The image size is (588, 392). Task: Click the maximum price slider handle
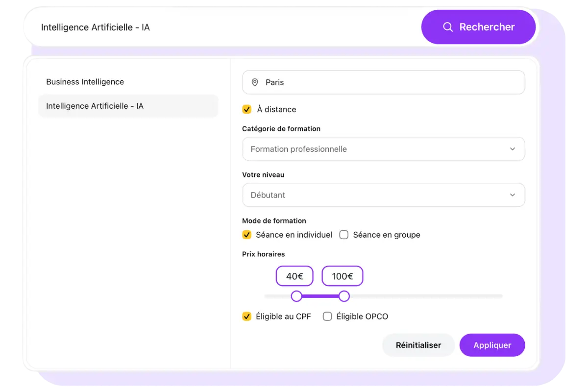coord(344,296)
